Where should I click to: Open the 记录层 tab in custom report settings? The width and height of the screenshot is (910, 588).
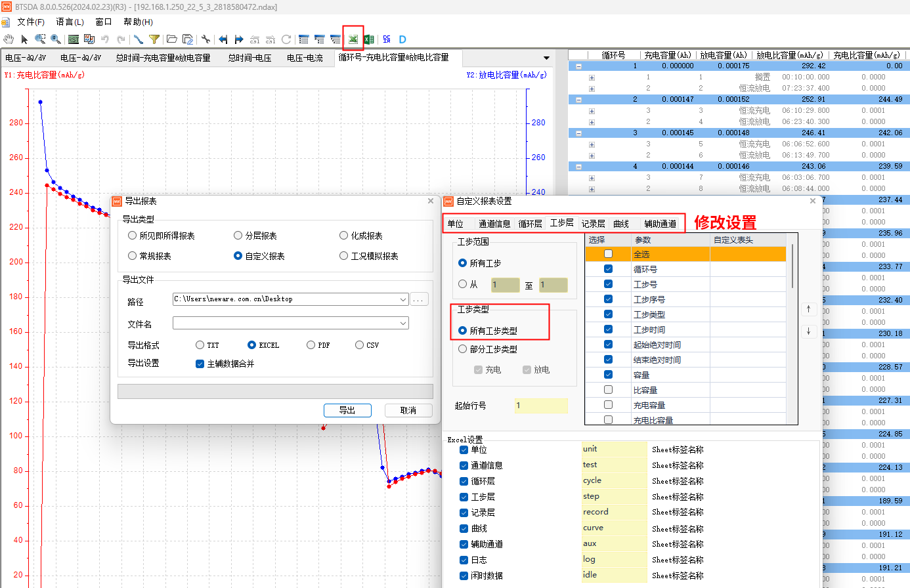click(x=594, y=224)
